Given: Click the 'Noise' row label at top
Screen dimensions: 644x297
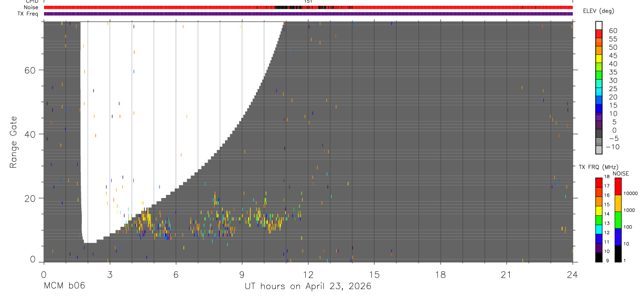Looking at the screenshot, I should [x=31, y=7].
